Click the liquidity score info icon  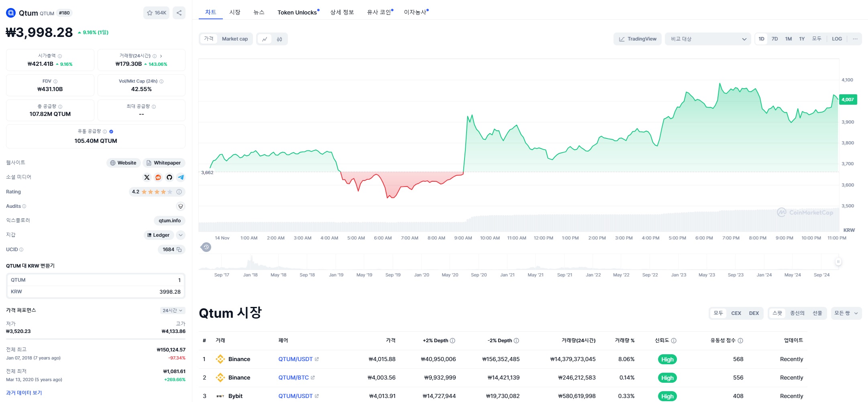(740, 341)
